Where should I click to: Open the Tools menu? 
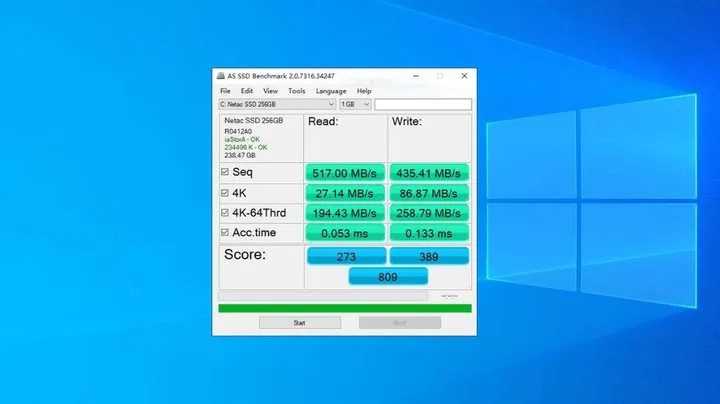click(x=297, y=91)
